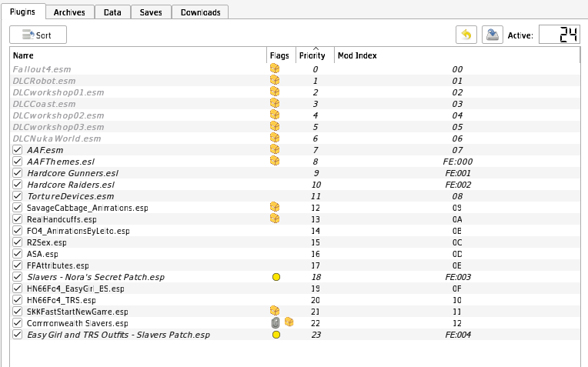Screen dimensions: 588x367
Task: Click the yellow flag for Slavers - Nora's Secret Patch
Action: tap(276, 277)
